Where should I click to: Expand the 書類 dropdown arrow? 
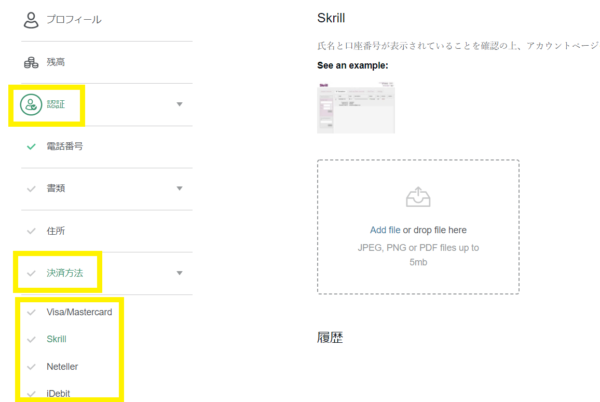179,188
